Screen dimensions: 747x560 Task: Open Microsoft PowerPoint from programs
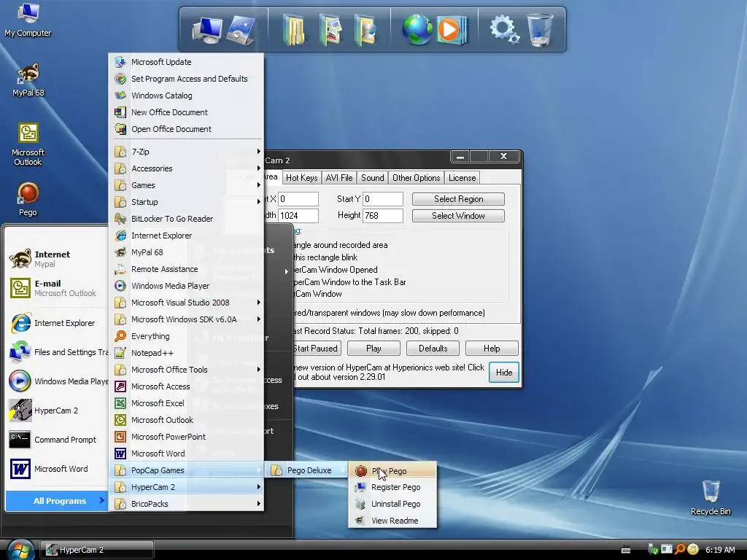click(187, 437)
